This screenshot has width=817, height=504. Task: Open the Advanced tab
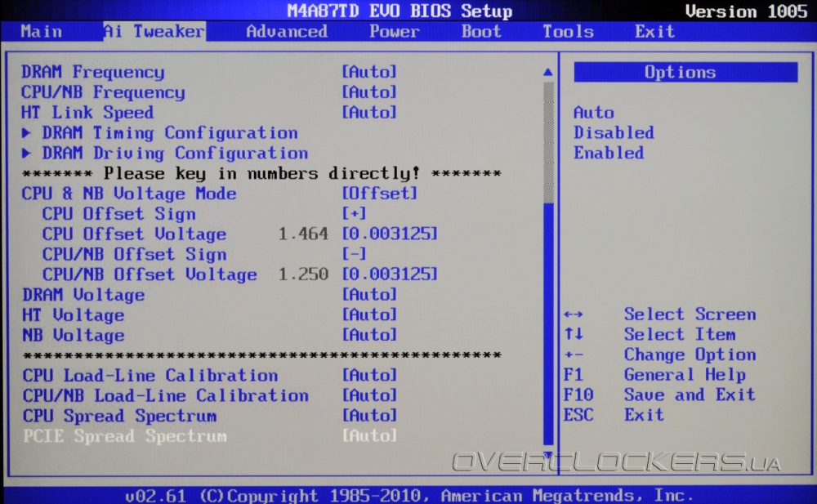click(287, 31)
